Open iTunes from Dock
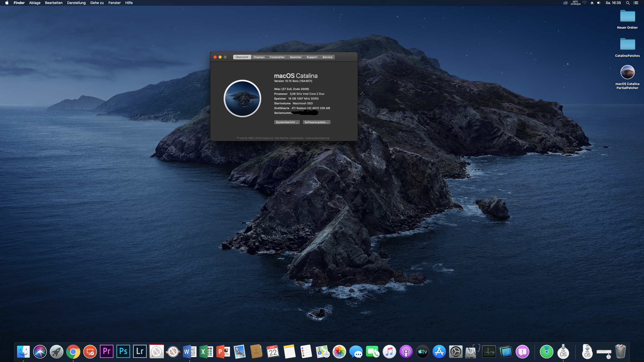 point(389,351)
